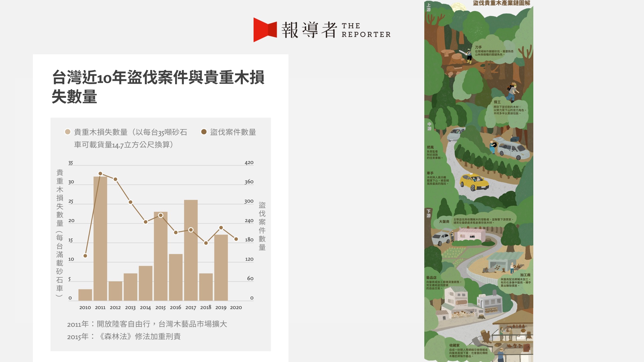Click the light tan 貴重木損失數量 legend dot
This screenshot has width=644, height=362.
(67, 132)
